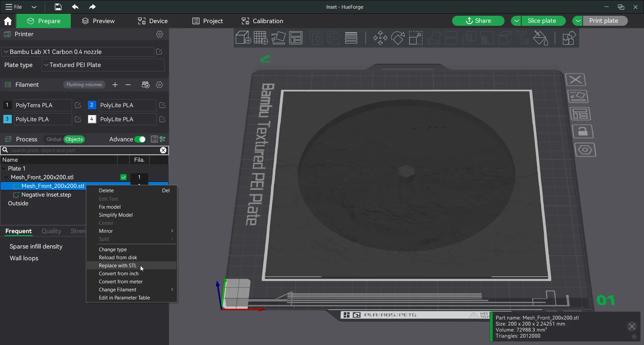Click the Share button
The image size is (644, 345).
(478, 21)
